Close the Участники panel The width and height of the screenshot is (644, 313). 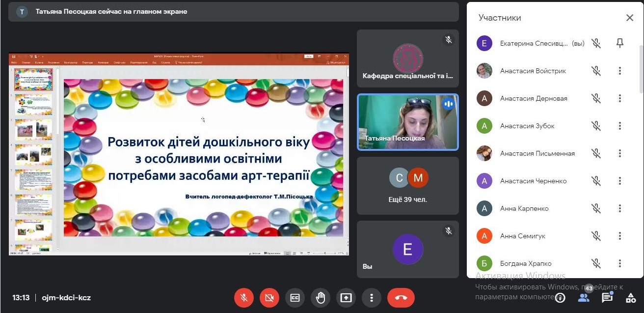(x=630, y=18)
